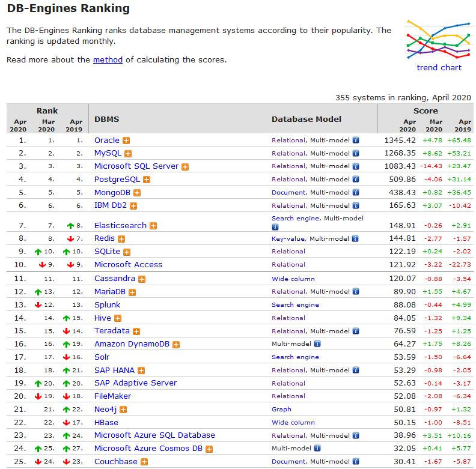Click the info icon in Amazon DynamoDB's Multi-model cell
This screenshot has height=469, width=476.
(317, 343)
